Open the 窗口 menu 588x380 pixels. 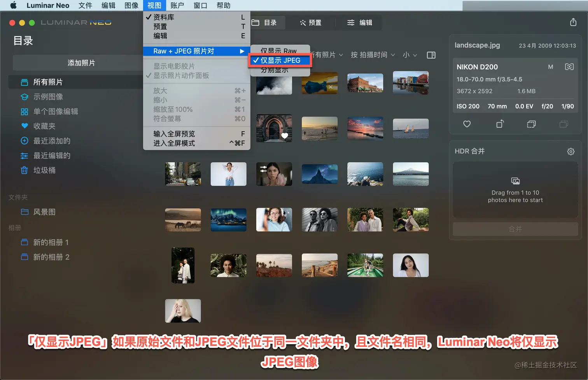200,5
